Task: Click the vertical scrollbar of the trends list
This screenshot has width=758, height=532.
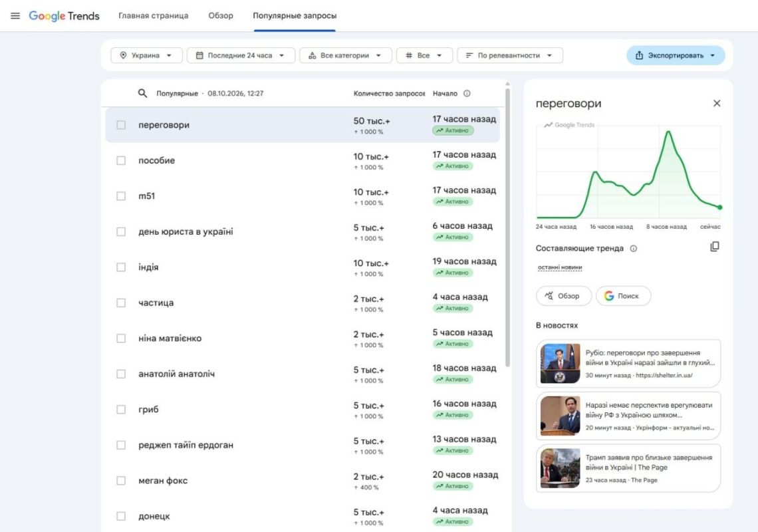Action: [x=507, y=227]
